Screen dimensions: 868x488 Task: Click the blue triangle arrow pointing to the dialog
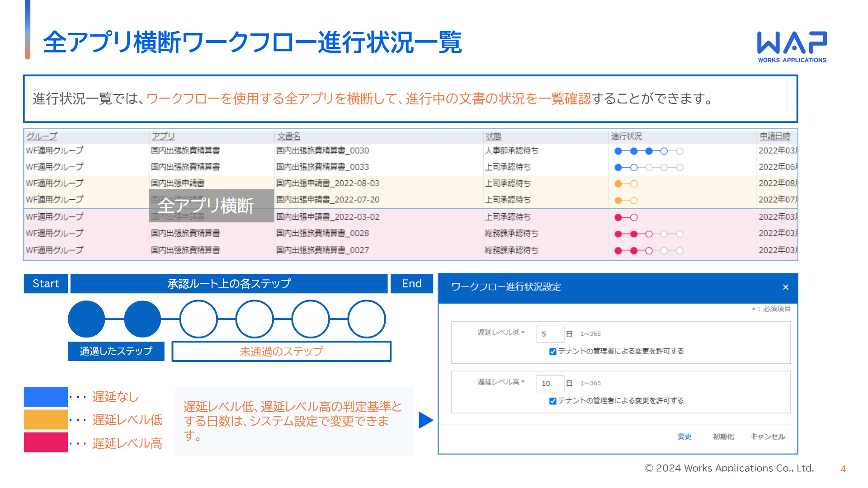(425, 420)
